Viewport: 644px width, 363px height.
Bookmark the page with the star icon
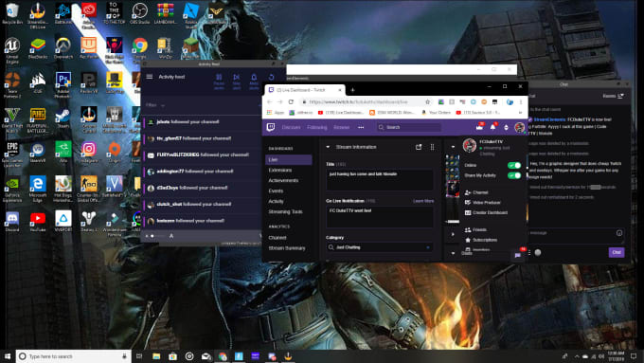click(427, 102)
